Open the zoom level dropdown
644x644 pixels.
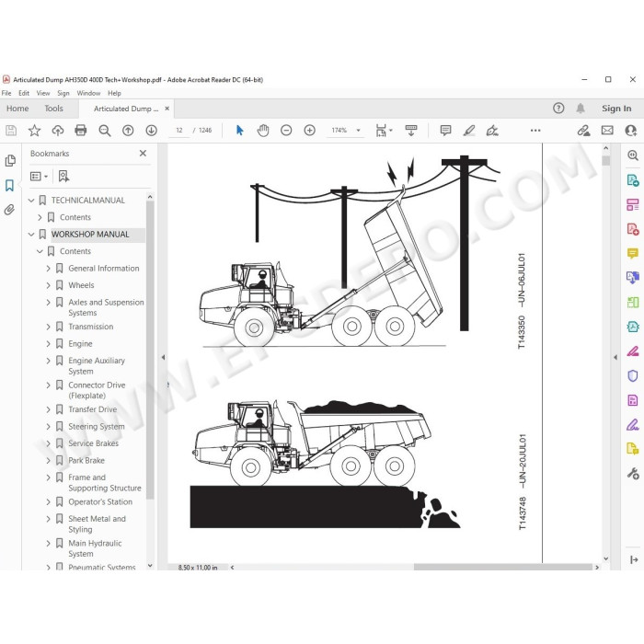coord(359,131)
